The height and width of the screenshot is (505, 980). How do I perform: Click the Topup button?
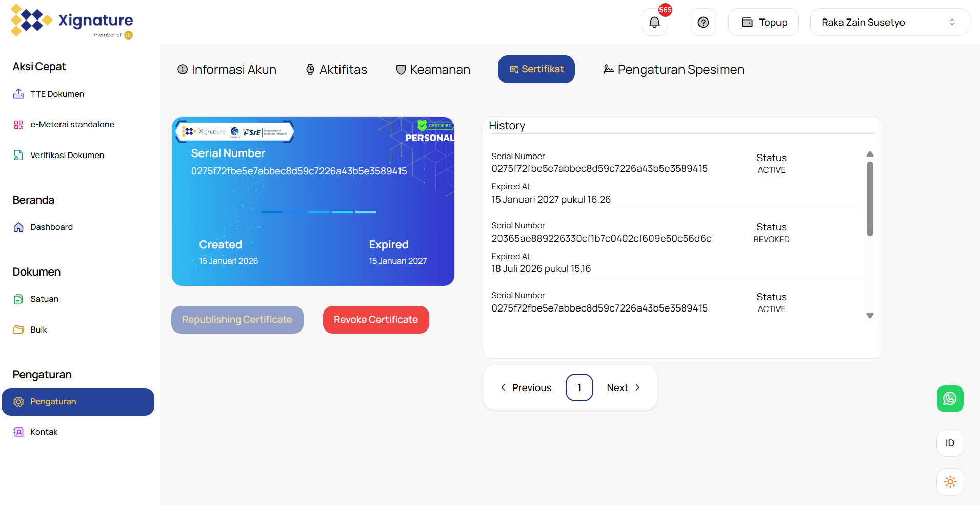pos(763,23)
